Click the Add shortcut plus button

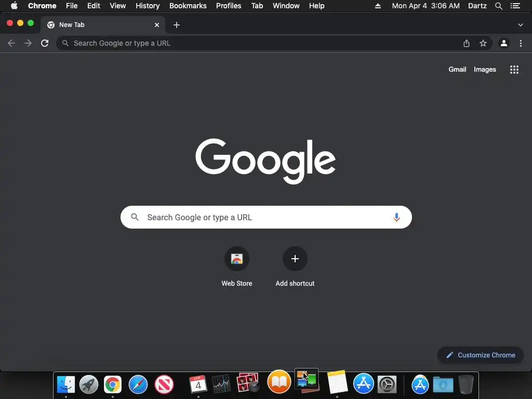[295, 259]
